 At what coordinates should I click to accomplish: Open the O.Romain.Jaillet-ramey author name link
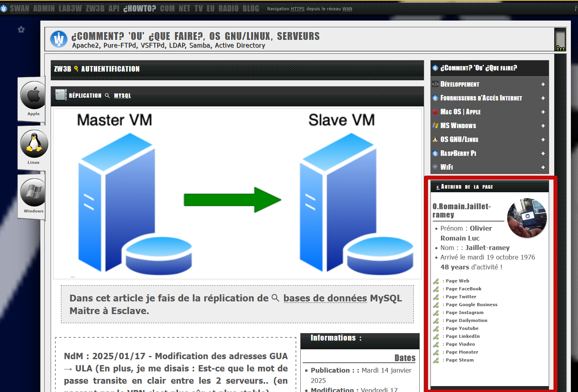pyautogui.click(x=461, y=210)
